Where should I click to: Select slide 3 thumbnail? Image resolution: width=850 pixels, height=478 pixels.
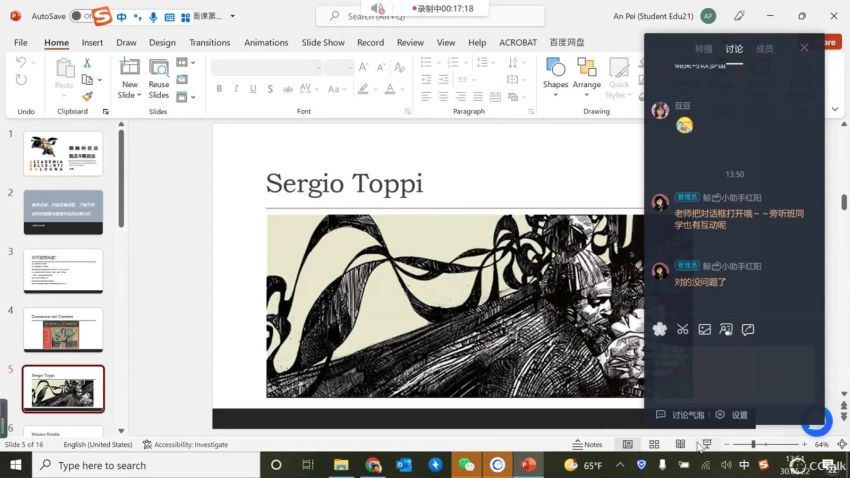point(63,271)
